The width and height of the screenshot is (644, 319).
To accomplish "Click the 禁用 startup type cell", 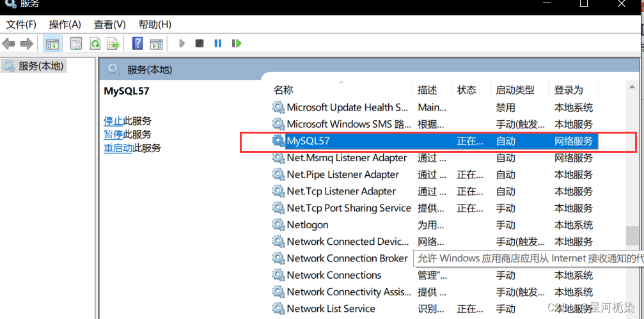I will pos(506,107).
